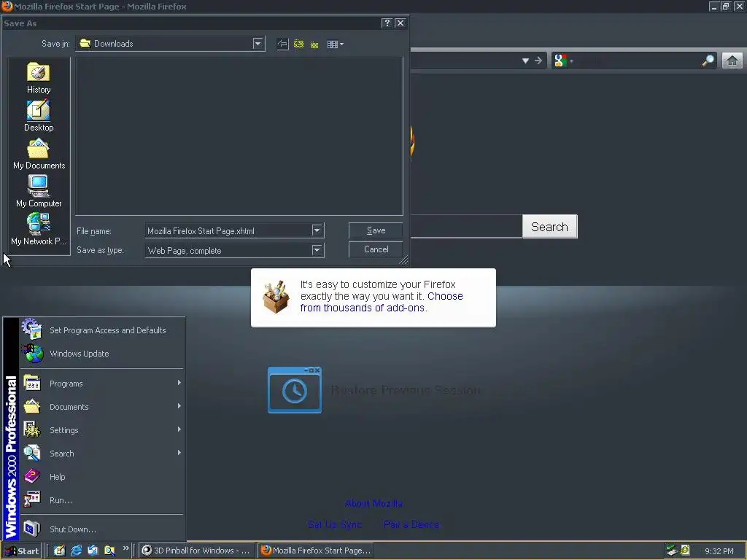Click the Restore Previous Session clock icon
The width and height of the screenshot is (747, 560).
(x=295, y=390)
